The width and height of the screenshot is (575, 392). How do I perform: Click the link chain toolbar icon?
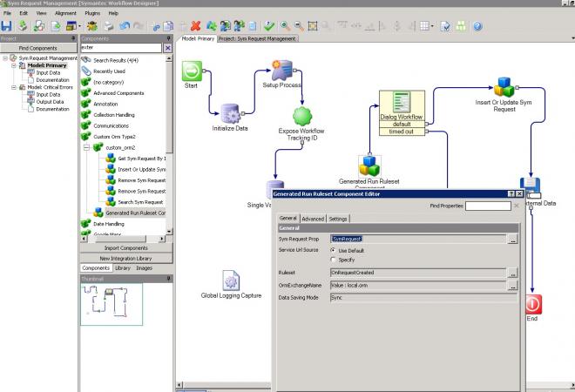[x=156, y=26]
